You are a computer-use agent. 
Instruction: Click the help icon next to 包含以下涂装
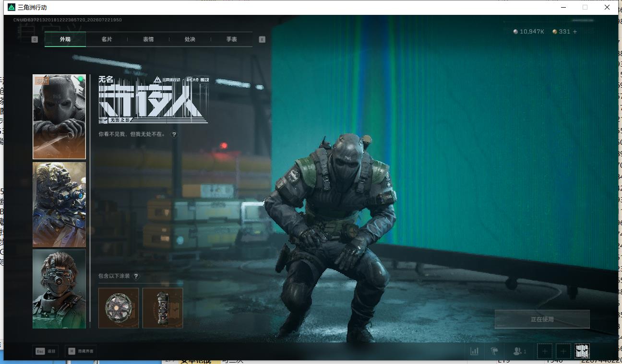(x=136, y=276)
